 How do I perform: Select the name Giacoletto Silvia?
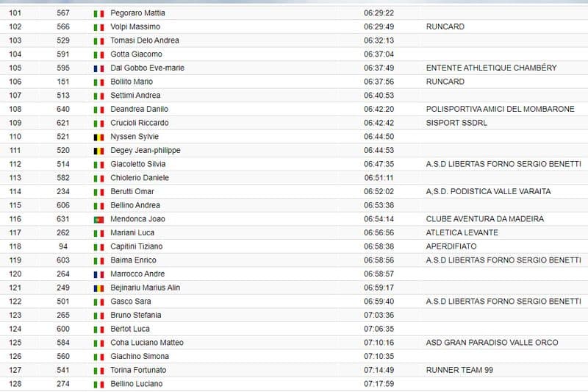point(137,164)
